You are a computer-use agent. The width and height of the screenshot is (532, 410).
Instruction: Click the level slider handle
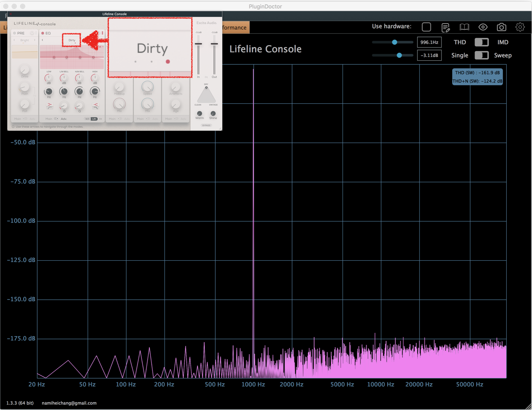click(399, 55)
